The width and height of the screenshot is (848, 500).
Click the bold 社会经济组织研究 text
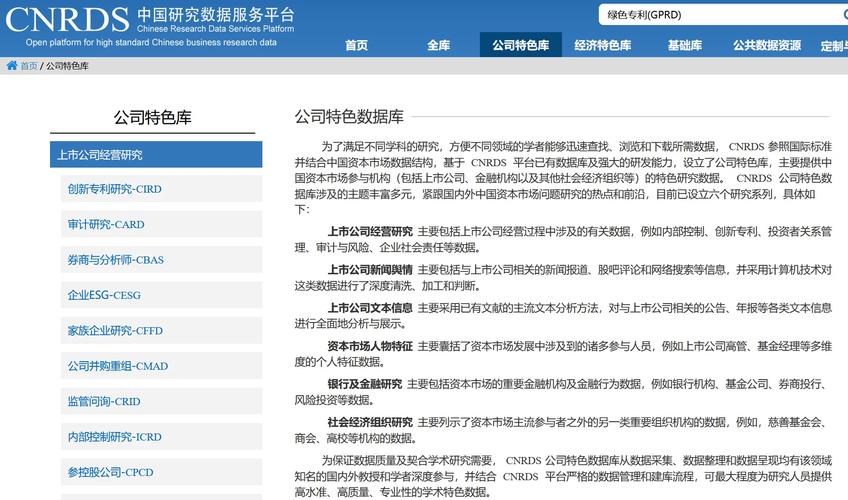pyautogui.click(x=370, y=422)
